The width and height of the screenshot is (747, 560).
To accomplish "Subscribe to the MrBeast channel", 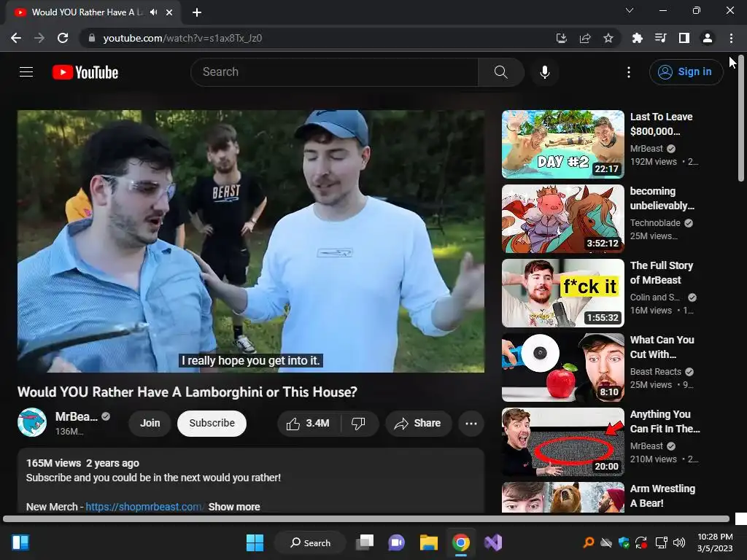I will tap(212, 424).
